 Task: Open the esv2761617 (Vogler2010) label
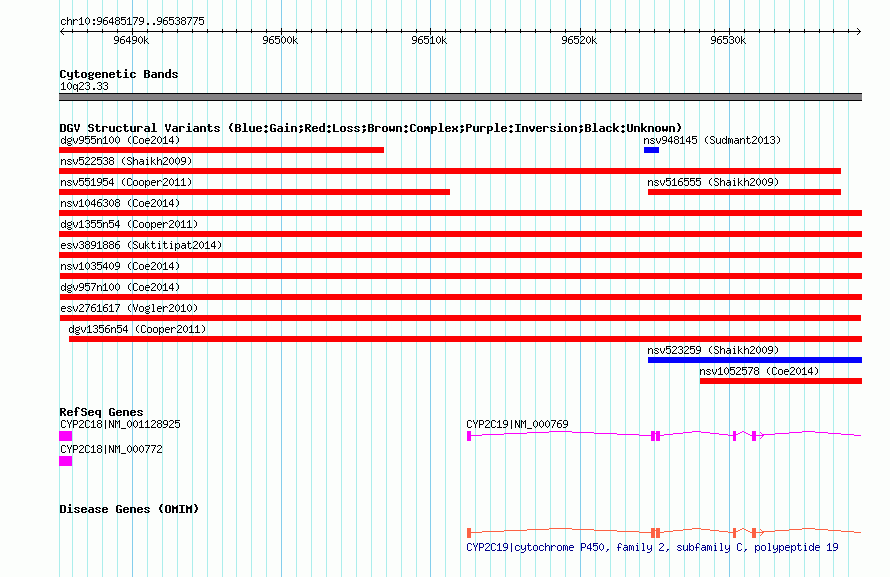[129, 308]
